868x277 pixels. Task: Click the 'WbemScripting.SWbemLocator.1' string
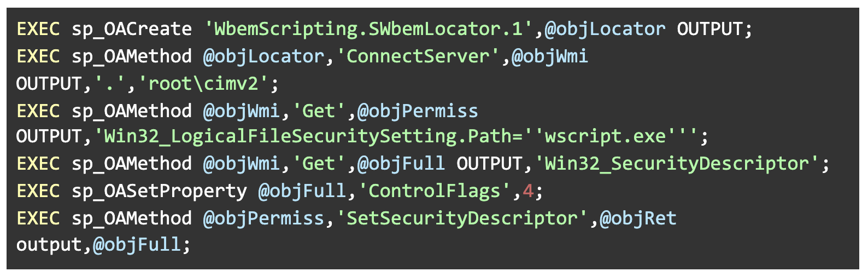(369, 29)
